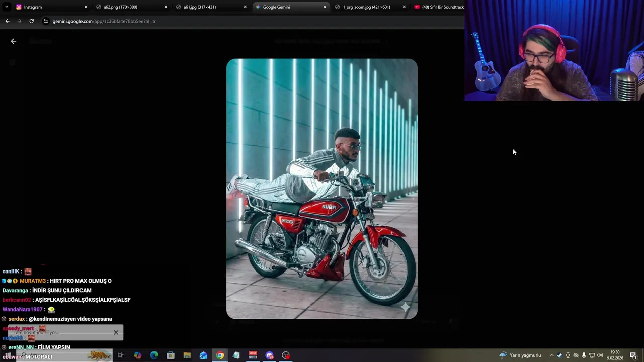Open the Discord taskbar icon with badge
The width and height of the screenshot is (644, 362).
tap(269, 355)
